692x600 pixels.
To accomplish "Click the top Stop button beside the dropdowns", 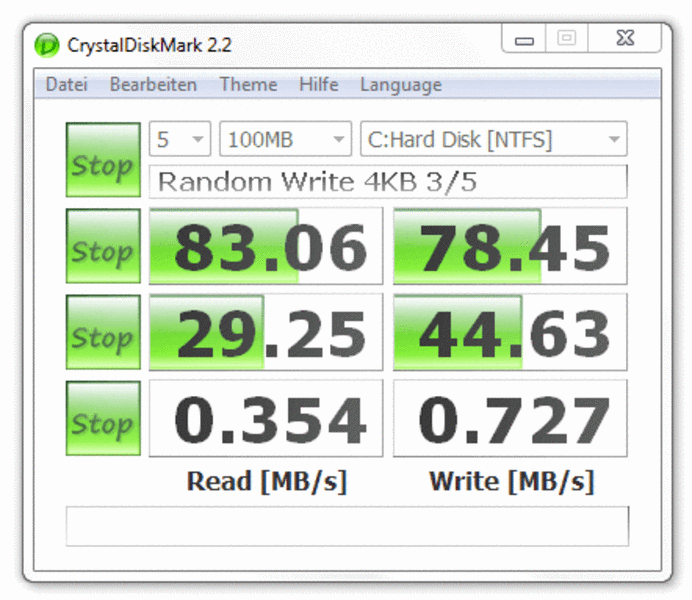I will coord(103,160).
